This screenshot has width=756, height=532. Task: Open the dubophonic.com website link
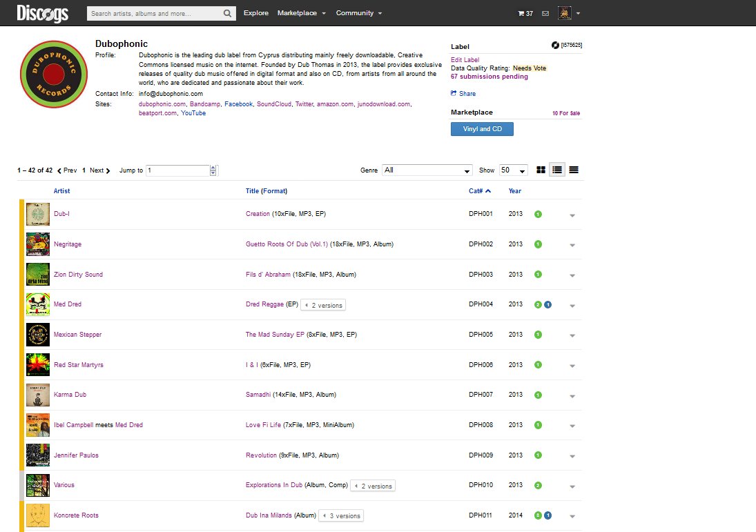[x=162, y=104]
